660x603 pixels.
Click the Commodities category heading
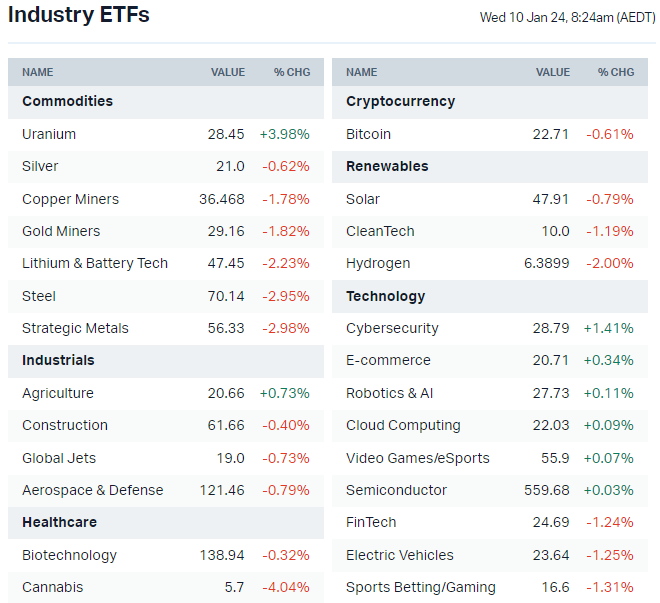67,101
